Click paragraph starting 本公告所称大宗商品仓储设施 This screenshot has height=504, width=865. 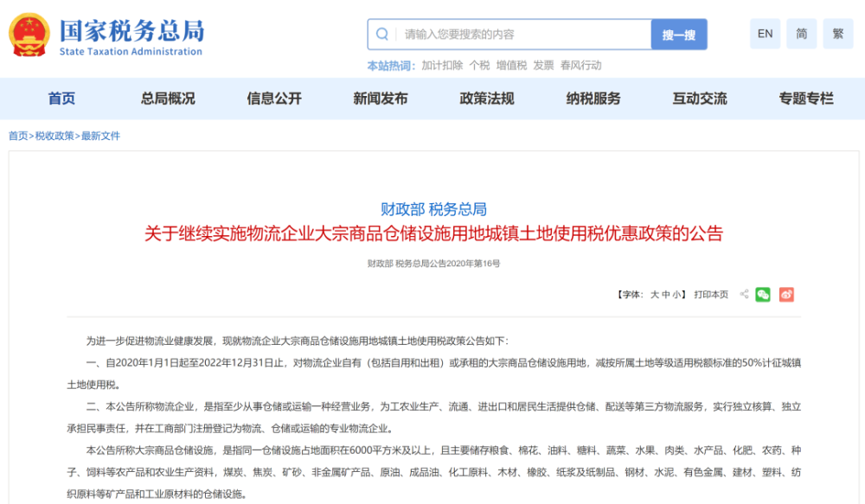coord(433,472)
